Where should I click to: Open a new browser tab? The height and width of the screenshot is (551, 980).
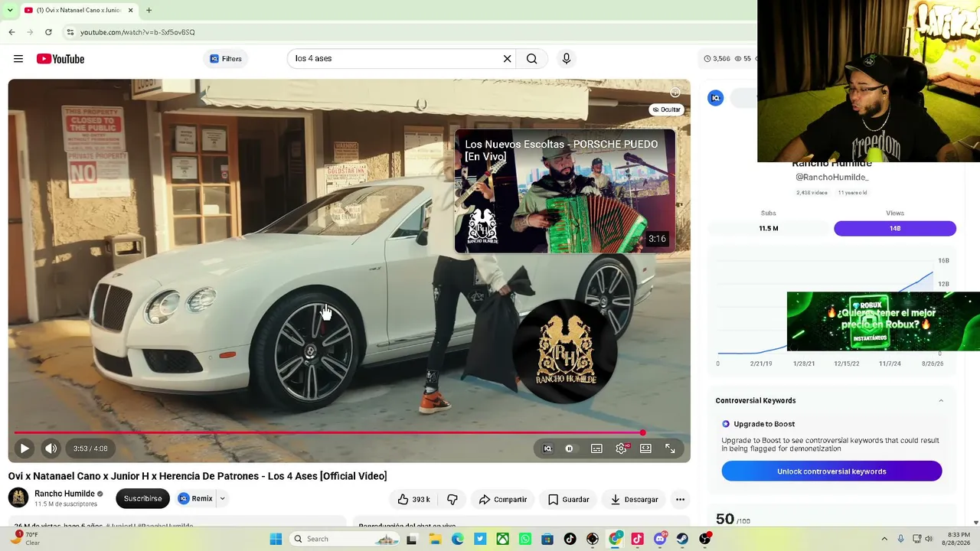(149, 10)
